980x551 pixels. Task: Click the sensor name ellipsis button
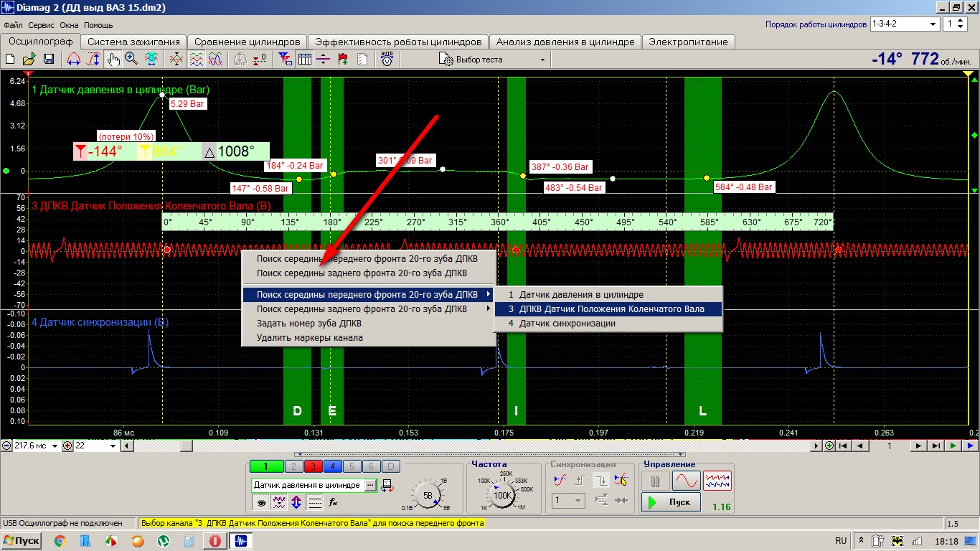370,486
